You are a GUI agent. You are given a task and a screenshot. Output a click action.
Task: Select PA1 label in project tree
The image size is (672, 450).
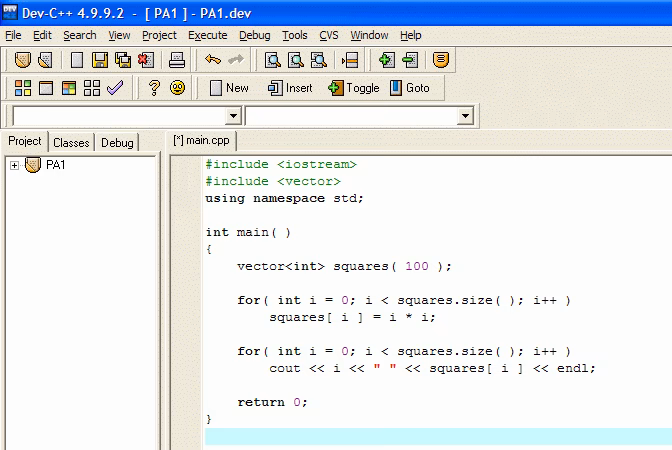click(x=55, y=165)
